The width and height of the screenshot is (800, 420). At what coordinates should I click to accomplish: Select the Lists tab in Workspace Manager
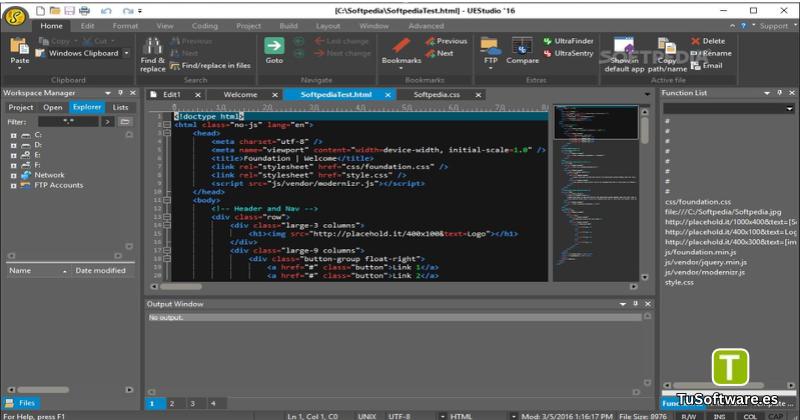point(120,107)
